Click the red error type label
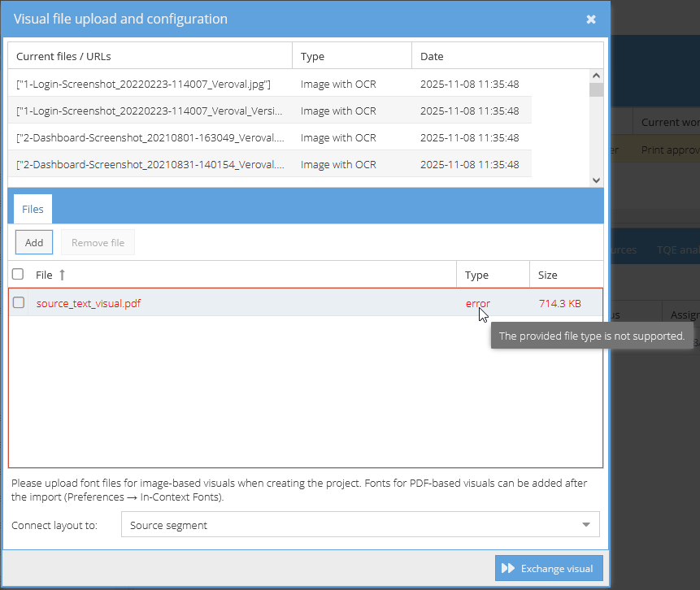Image resolution: width=700 pixels, height=590 pixels. pyautogui.click(x=477, y=303)
